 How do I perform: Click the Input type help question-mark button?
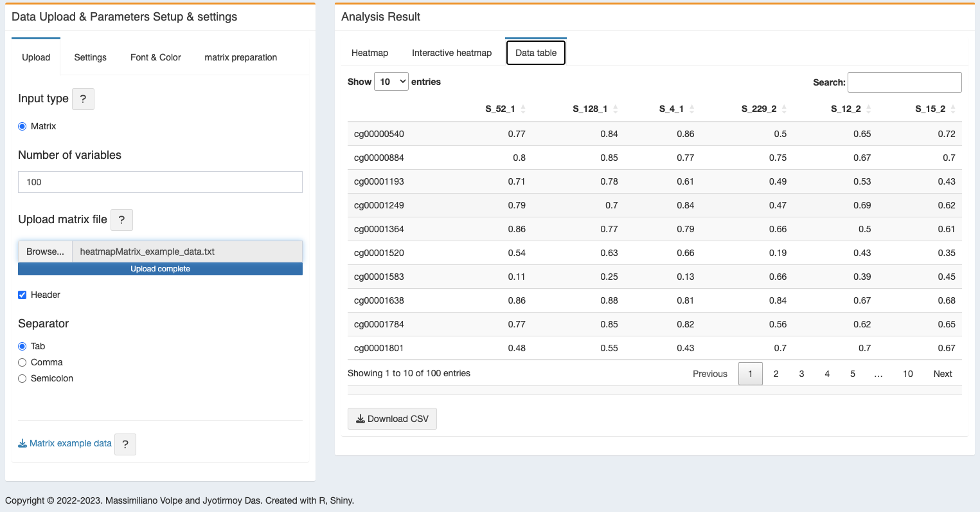[83, 99]
